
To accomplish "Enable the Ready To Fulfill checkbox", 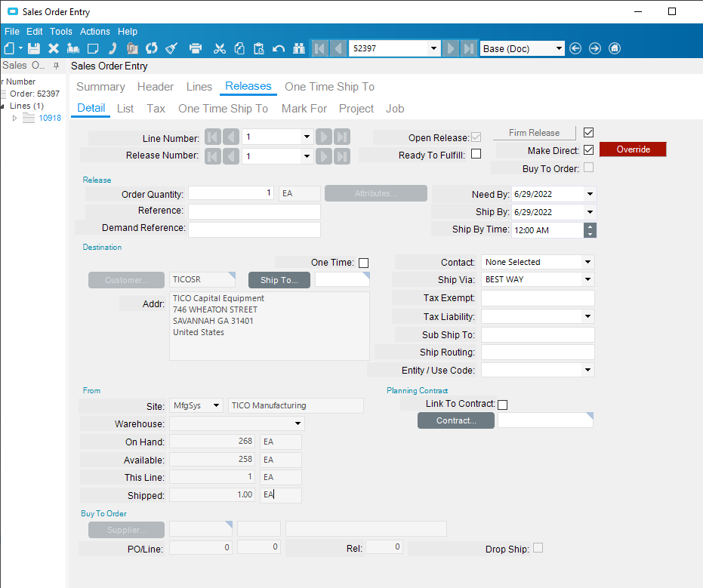I will [476, 154].
